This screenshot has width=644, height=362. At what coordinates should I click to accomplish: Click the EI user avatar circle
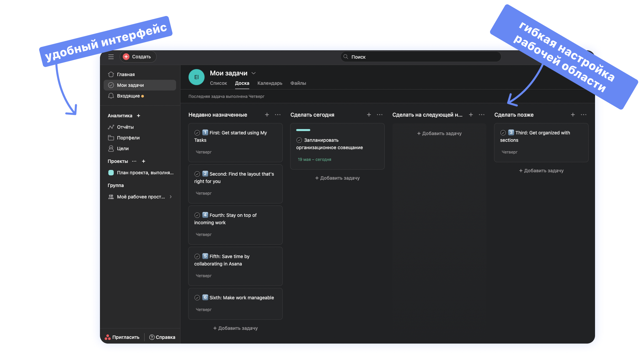(197, 77)
